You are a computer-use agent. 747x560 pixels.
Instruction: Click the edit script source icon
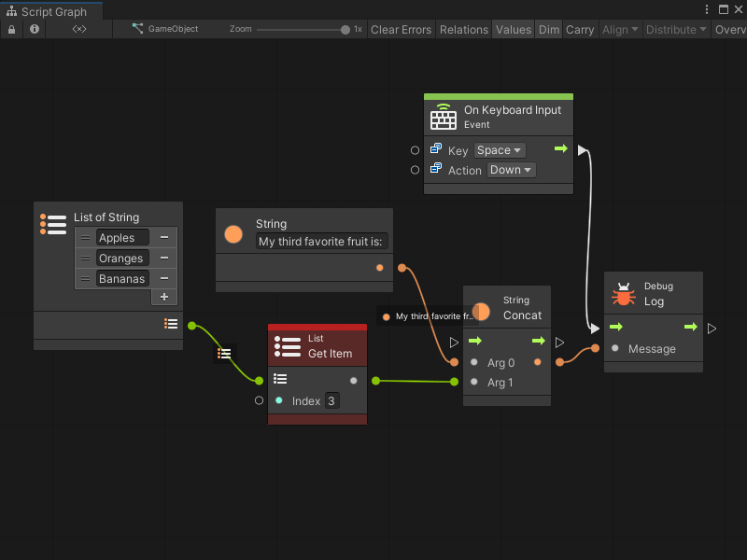pos(78,29)
